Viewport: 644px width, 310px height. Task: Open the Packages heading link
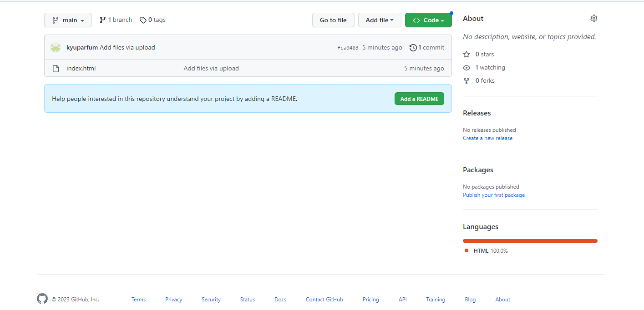(478, 170)
